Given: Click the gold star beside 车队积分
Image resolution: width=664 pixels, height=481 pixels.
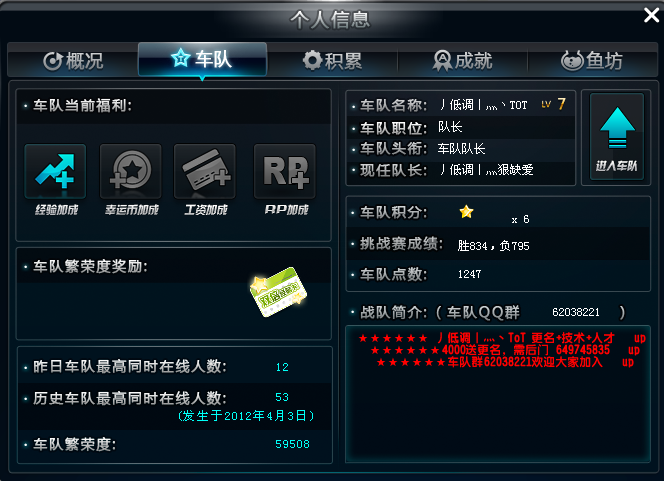Looking at the screenshot, I should click(x=466, y=211).
